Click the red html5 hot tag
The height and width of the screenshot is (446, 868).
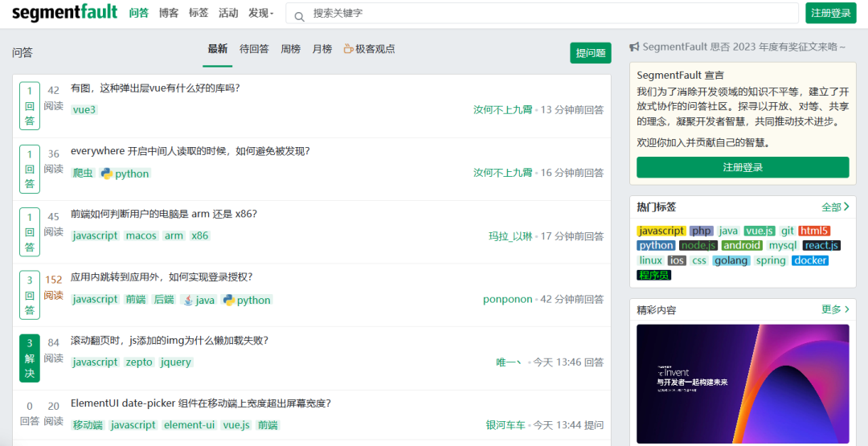(814, 231)
